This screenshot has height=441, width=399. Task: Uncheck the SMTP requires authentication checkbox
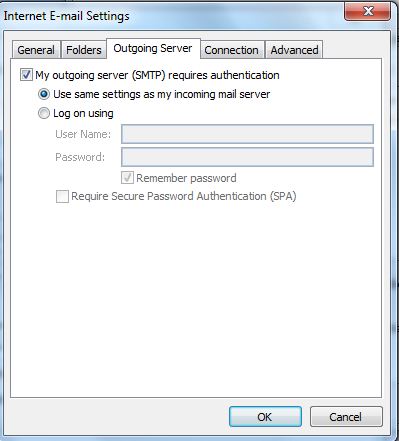(26, 75)
